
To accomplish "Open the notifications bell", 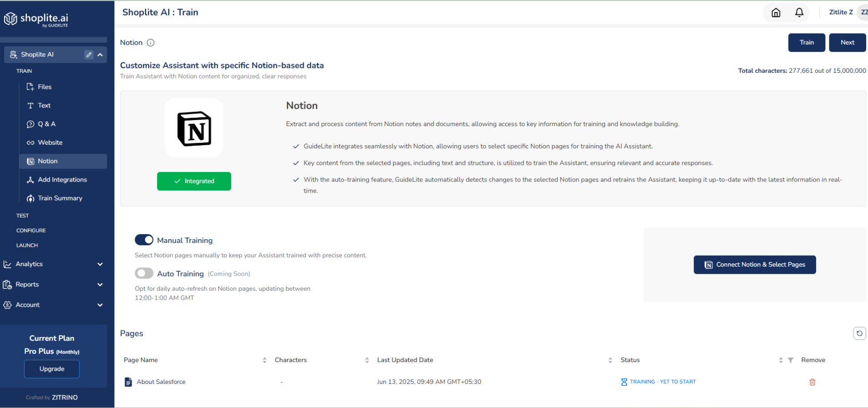I will click(x=799, y=12).
